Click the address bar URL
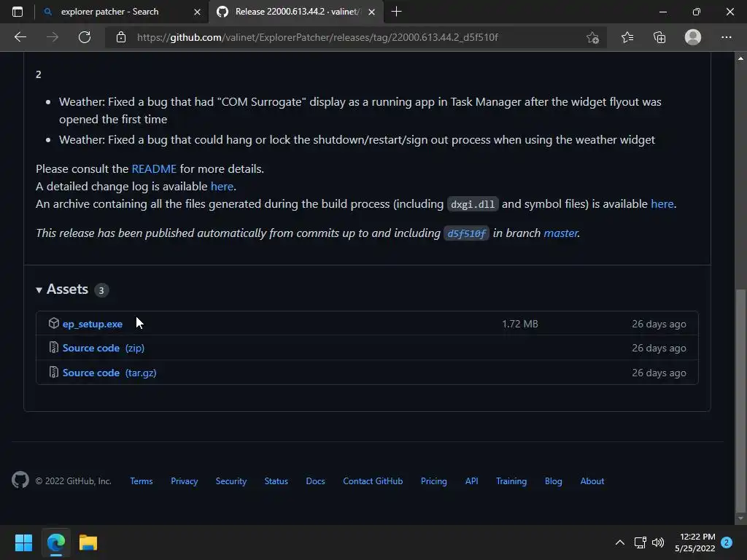The width and height of the screenshot is (747, 560). [317, 37]
